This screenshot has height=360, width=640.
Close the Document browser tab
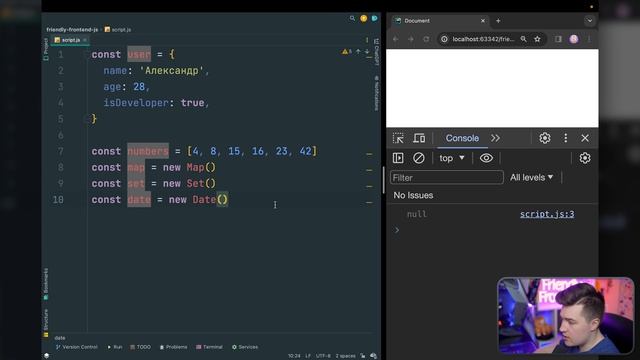(482, 21)
